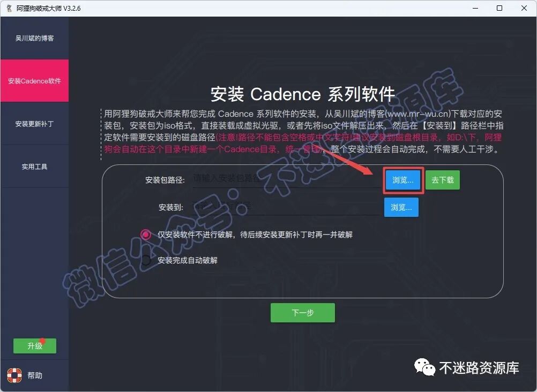This screenshot has height=392, width=537.
Task: Click 浏览... button for 安装包路径
Action: 403,180
